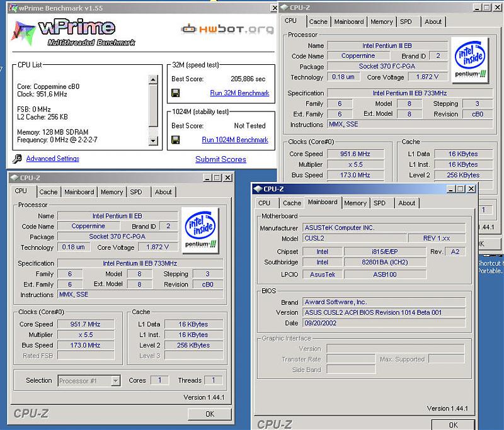Click the Cores value field in the bottom-left CPU-Z window
The image size is (504, 430).
click(x=160, y=380)
